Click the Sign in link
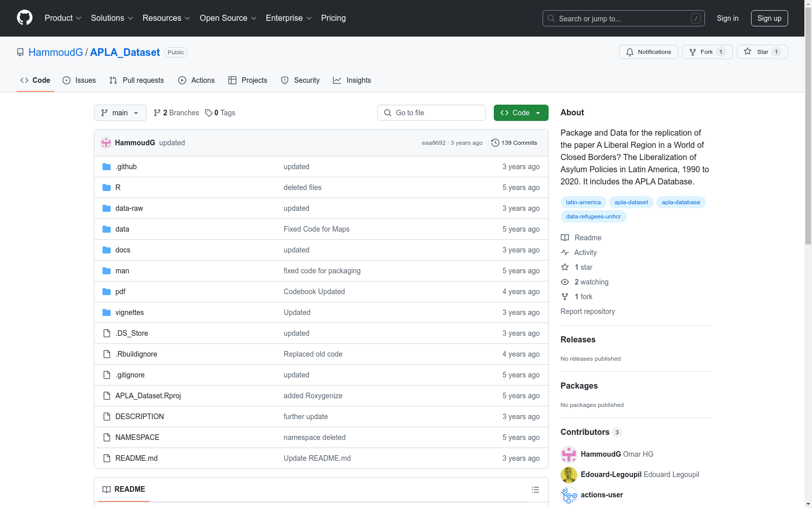Screen dimensions: 812x508 point(728,18)
